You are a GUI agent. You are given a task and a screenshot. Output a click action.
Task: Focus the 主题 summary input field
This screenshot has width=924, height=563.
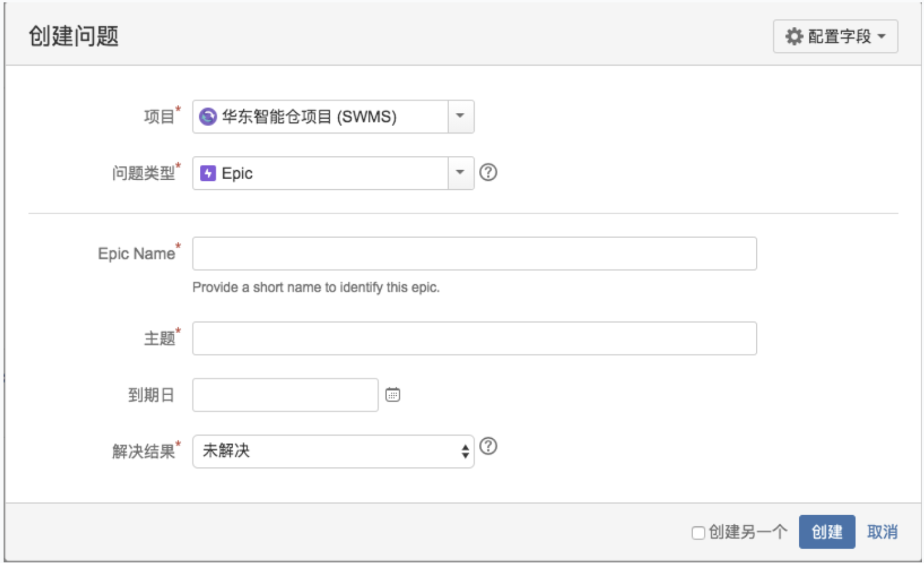(474, 339)
